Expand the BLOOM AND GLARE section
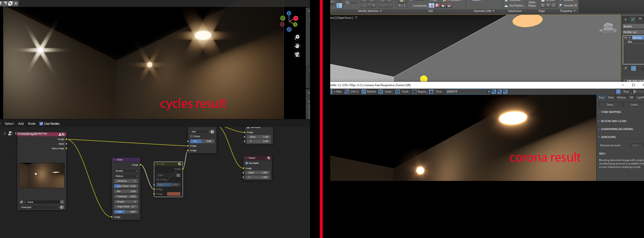 point(613,121)
